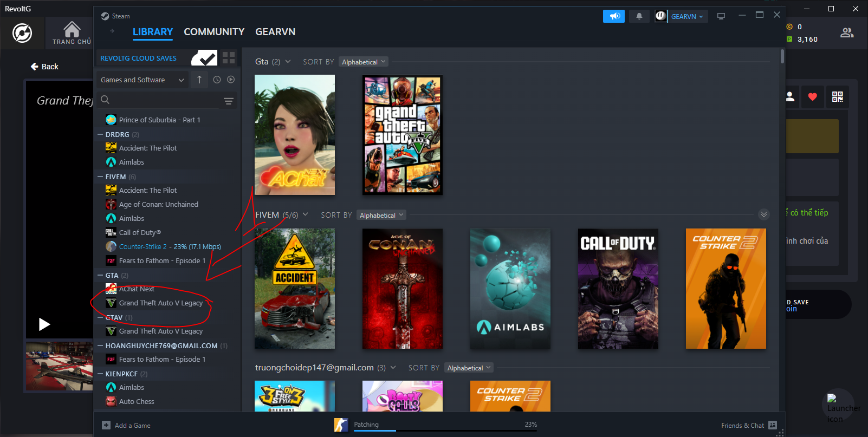Viewport: 868px width, 437px height.
Task: Click the search magnifier in Steam library
Action: click(x=105, y=100)
